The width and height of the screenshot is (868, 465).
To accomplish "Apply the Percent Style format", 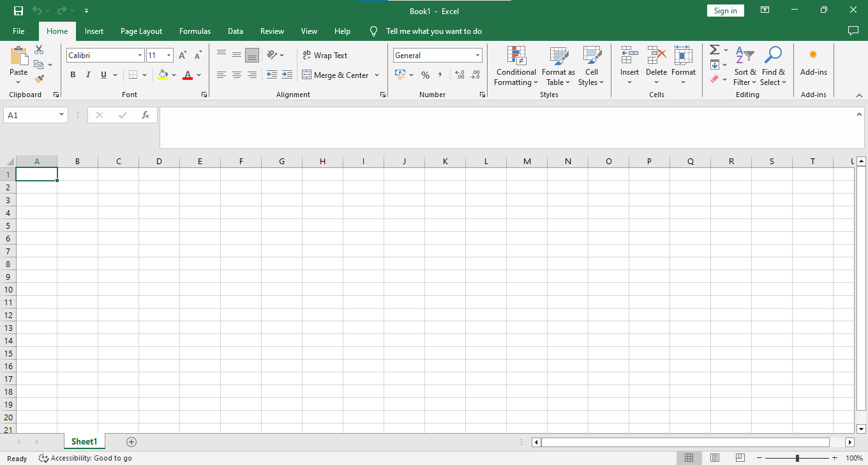I will point(425,75).
